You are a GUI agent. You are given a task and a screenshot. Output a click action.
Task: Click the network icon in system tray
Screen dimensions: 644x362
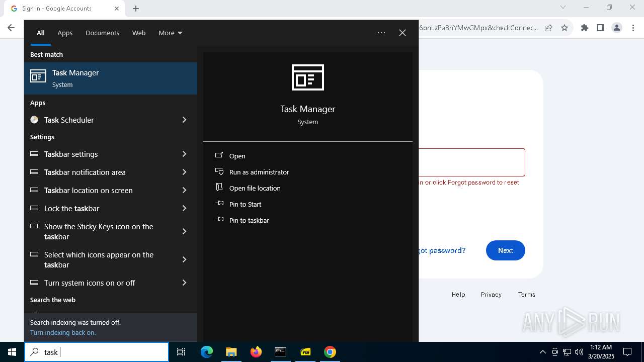567,352
